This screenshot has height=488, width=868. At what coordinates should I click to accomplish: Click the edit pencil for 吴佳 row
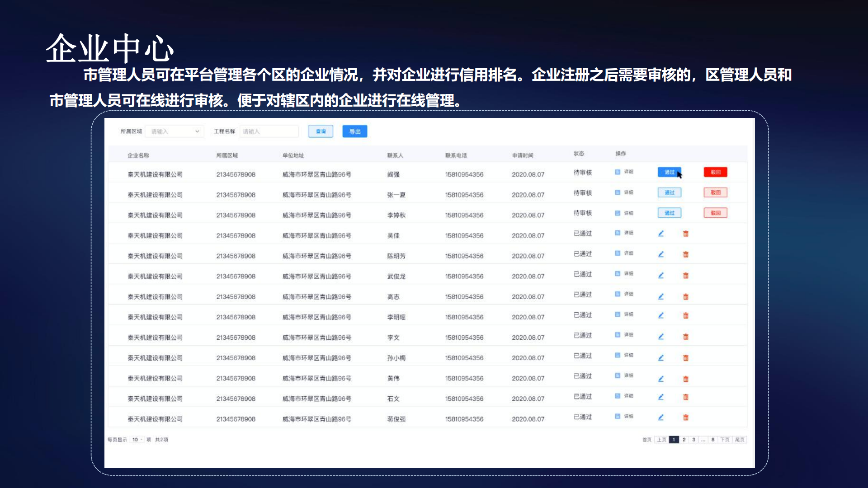click(x=660, y=234)
